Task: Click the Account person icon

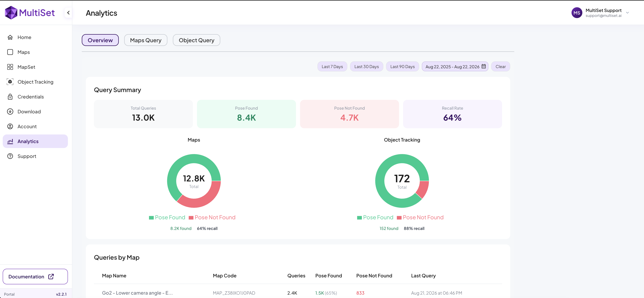Action: pyautogui.click(x=10, y=127)
